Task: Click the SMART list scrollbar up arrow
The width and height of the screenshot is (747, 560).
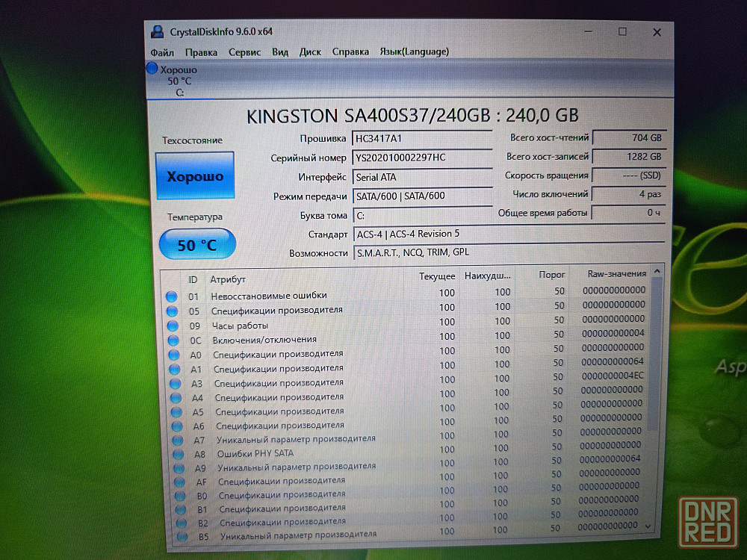Action: click(x=657, y=272)
